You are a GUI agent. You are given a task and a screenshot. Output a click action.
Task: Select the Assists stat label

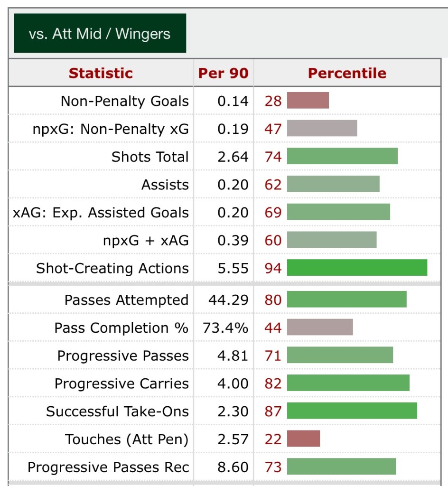[165, 185]
